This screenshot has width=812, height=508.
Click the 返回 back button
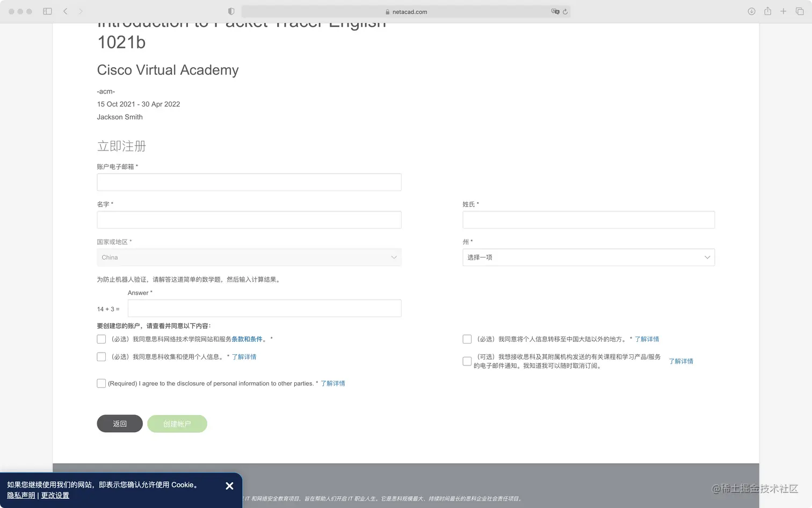point(120,424)
